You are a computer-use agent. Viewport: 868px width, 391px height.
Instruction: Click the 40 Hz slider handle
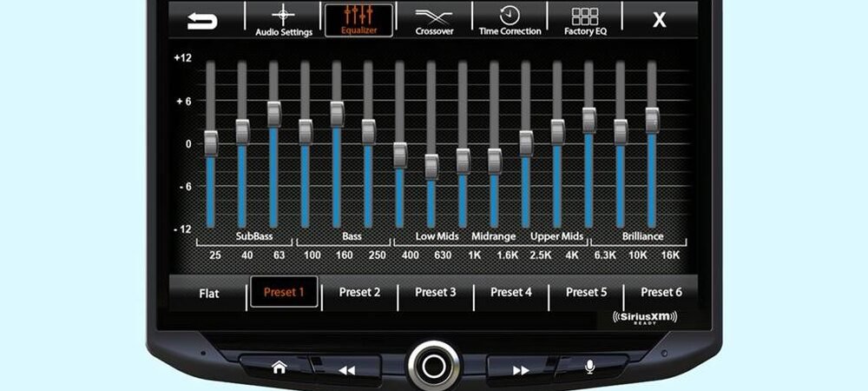[x=242, y=132]
